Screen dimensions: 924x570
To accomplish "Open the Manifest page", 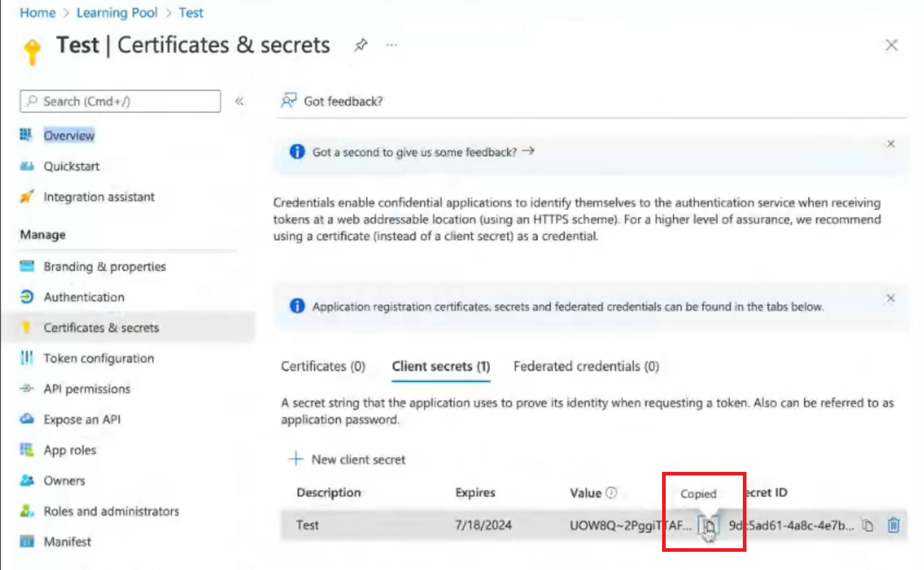I will pos(68,542).
